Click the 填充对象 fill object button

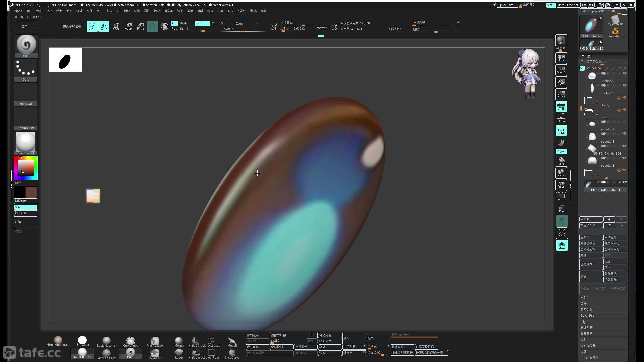pos(25,213)
